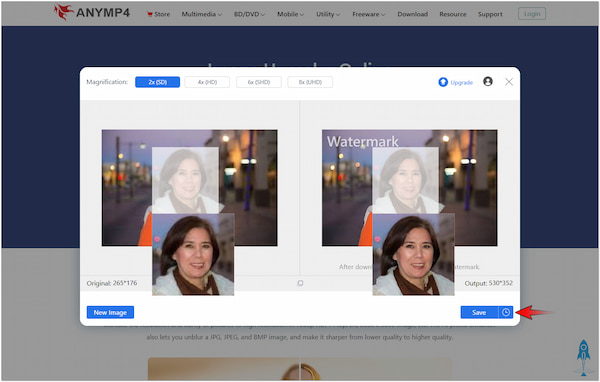Open the history clock icon
Screen dimensions: 600x382
tap(506, 312)
